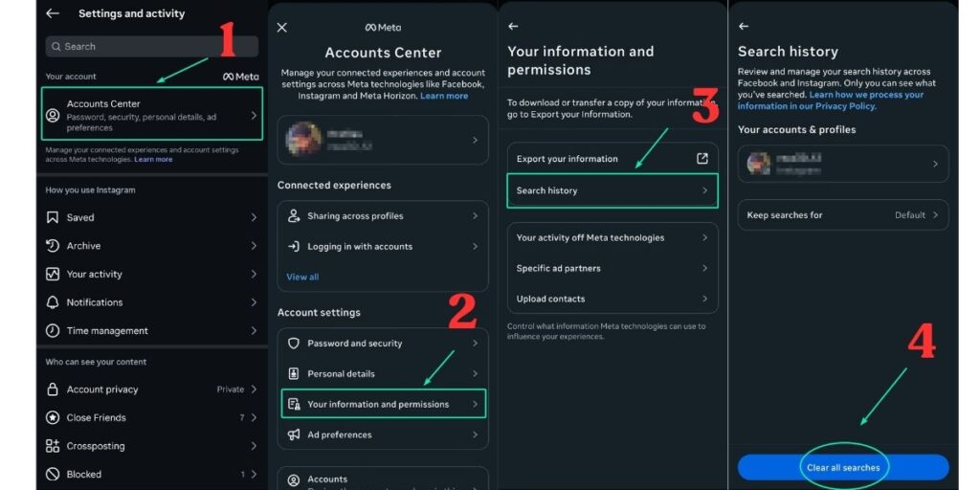Expand the Search history chevron
Viewport: 980px width, 490px height.
tap(704, 190)
